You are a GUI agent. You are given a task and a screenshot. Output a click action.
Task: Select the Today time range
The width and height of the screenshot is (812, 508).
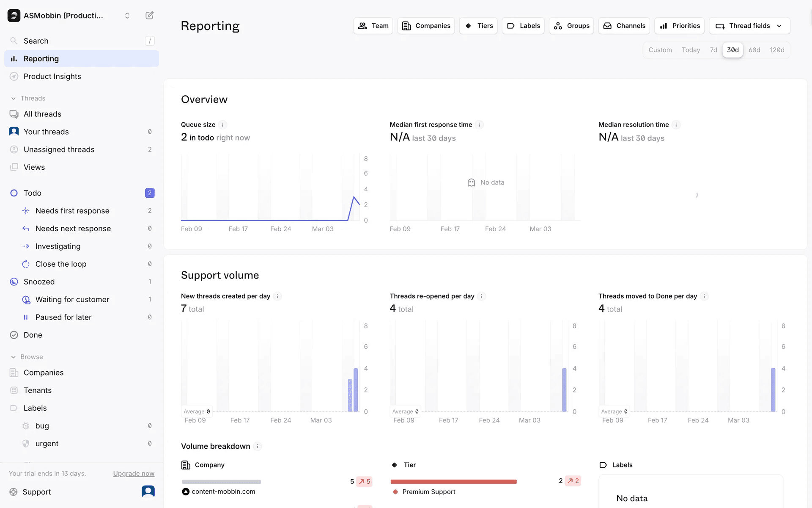pyautogui.click(x=691, y=50)
